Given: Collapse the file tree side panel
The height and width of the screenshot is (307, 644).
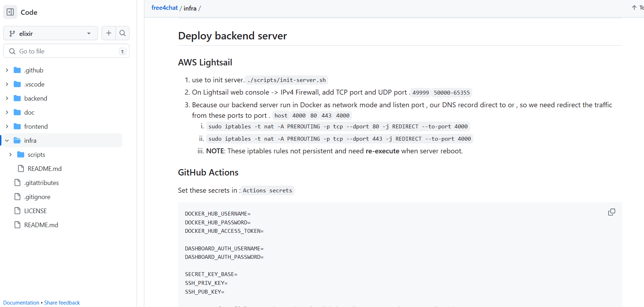Looking at the screenshot, I should pos(10,12).
